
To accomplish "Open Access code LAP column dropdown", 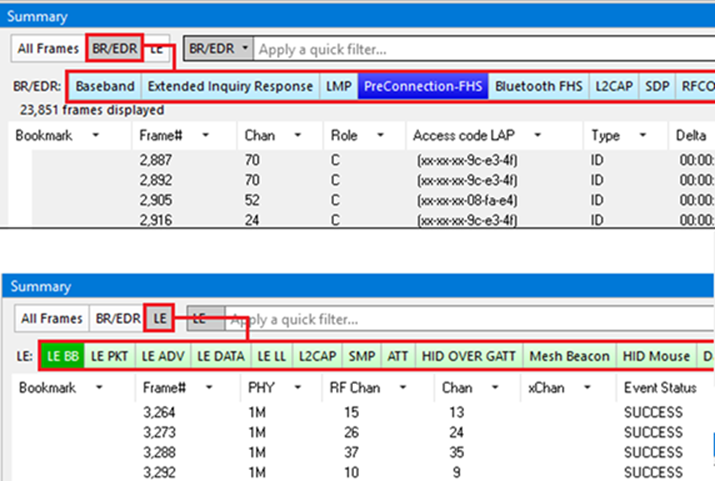I will pos(538,135).
